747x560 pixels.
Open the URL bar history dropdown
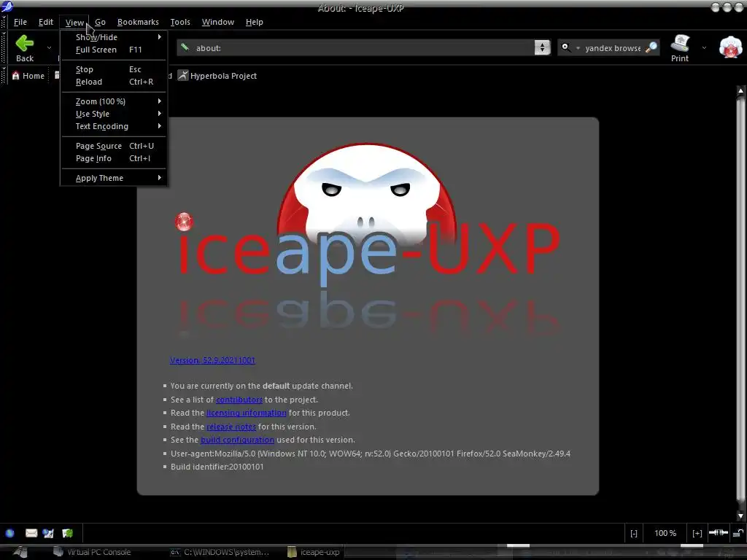click(542, 47)
